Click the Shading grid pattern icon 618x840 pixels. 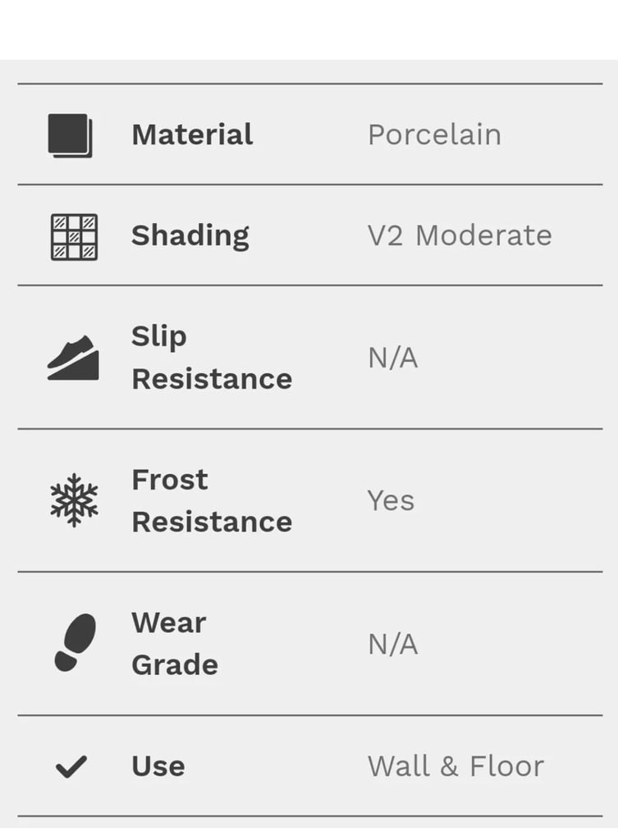point(74,237)
